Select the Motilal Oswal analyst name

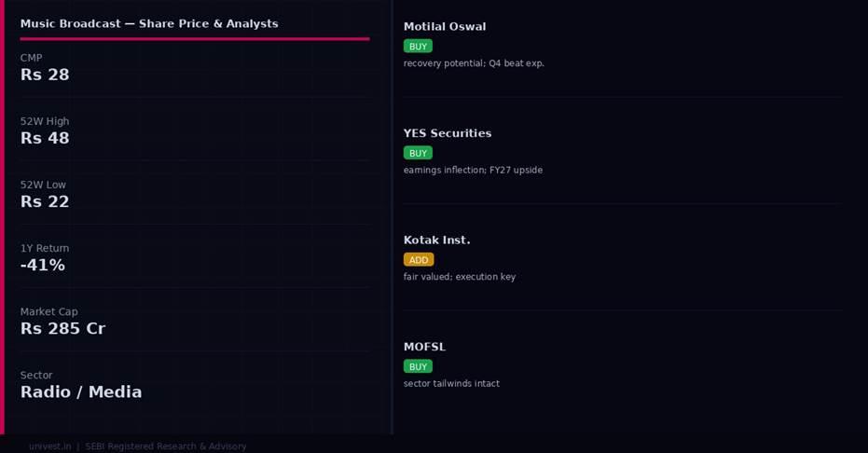point(445,26)
